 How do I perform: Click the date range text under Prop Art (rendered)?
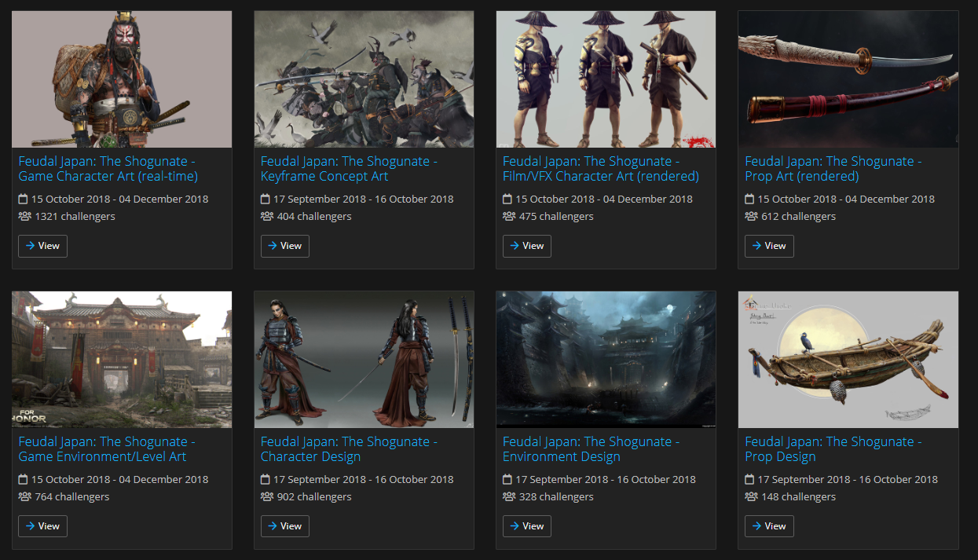point(847,199)
